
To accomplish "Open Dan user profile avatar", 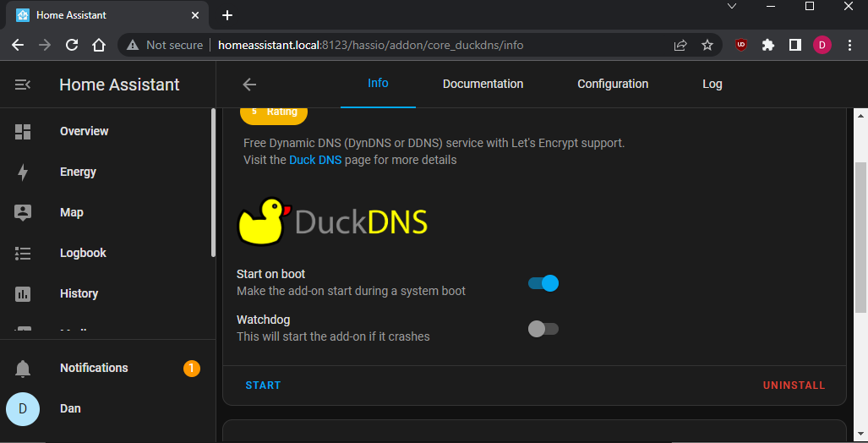I will [23, 408].
